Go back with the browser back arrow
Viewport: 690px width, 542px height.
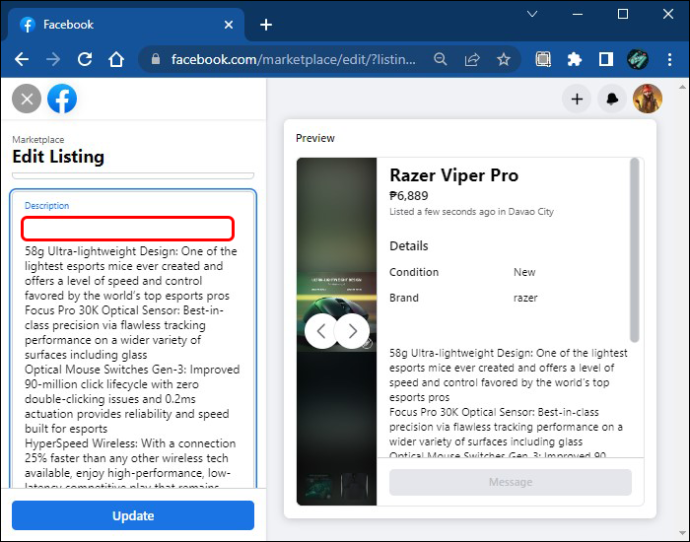point(21,59)
